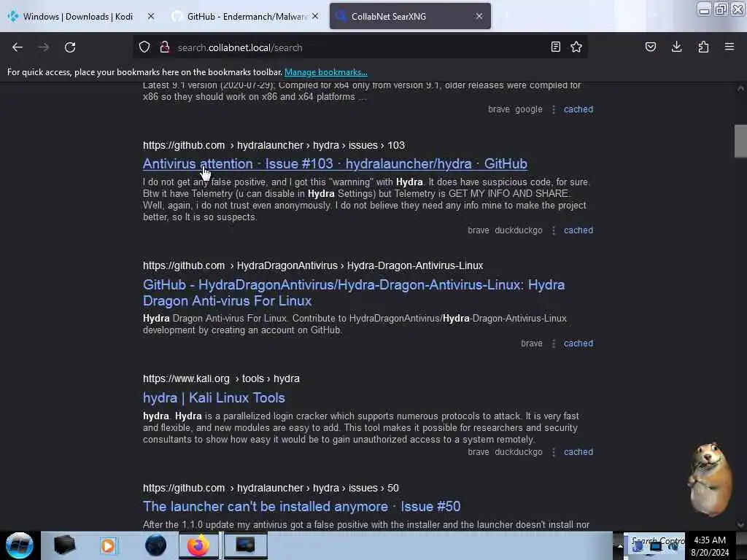The height and width of the screenshot is (560, 747).
Task: Reload the current page
Action: 70,47
